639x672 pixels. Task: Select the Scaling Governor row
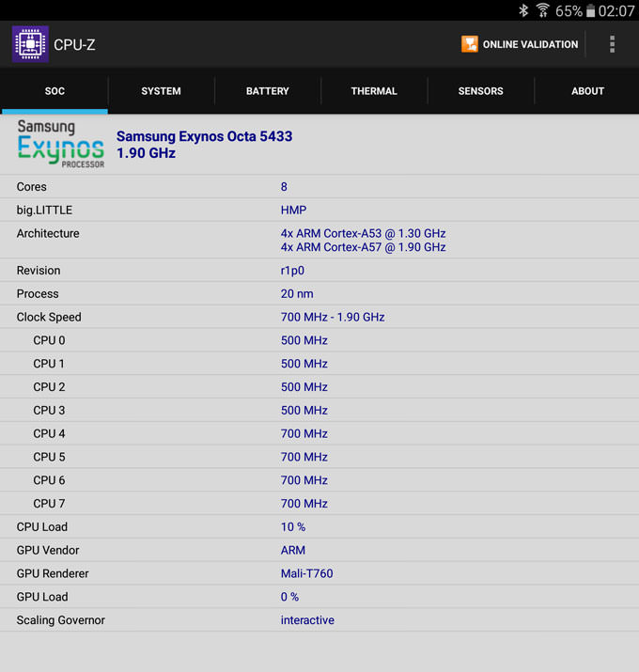click(x=319, y=620)
